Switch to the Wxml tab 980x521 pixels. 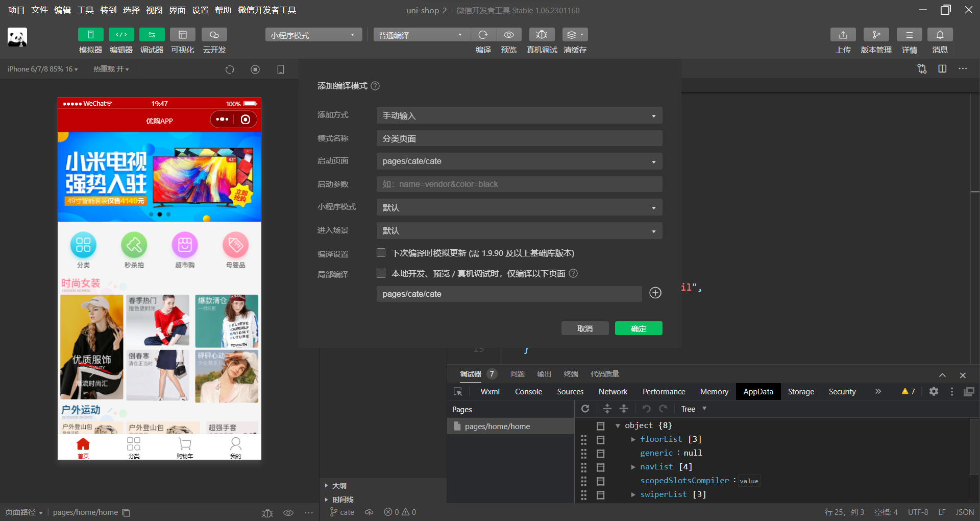pyautogui.click(x=490, y=392)
